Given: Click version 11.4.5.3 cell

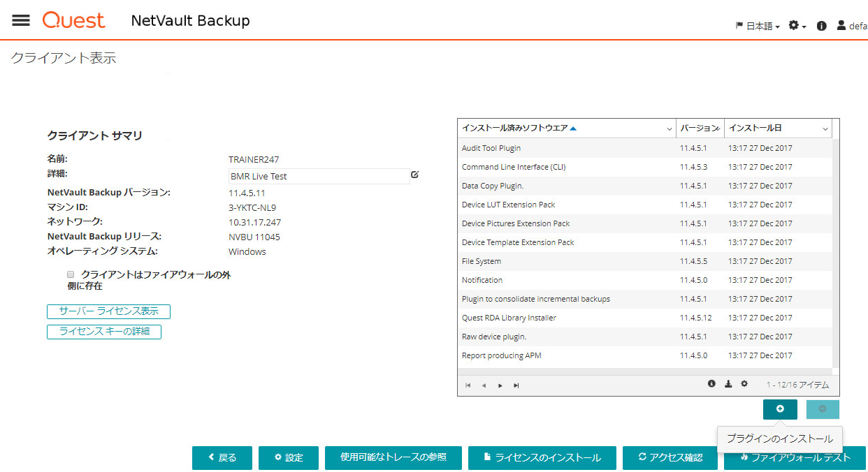Looking at the screenshot, I should tap(693, 167).
